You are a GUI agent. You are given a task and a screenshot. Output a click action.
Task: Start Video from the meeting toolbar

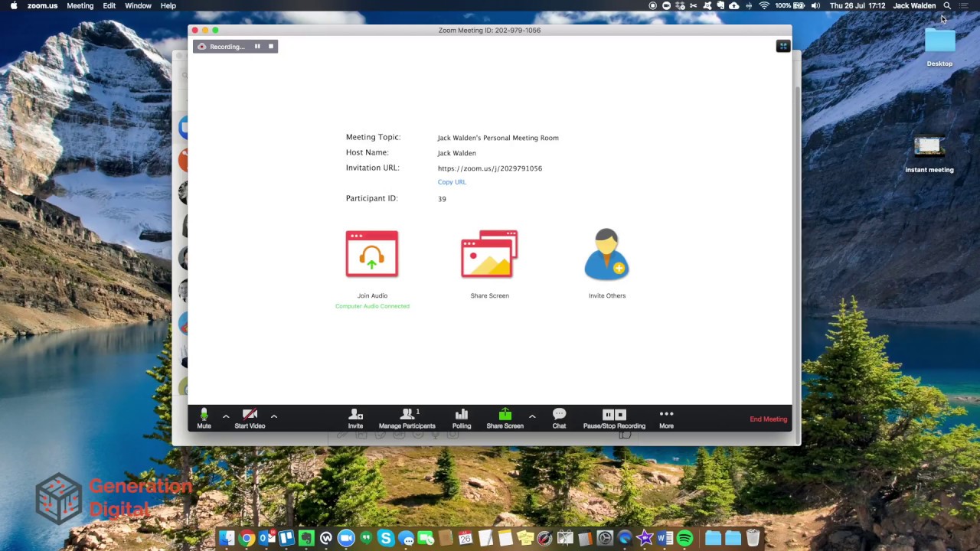coord(250,419)
